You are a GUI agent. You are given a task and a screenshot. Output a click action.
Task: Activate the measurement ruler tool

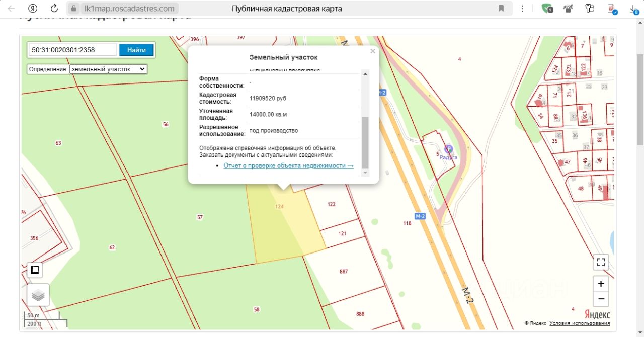click(35, 270)
